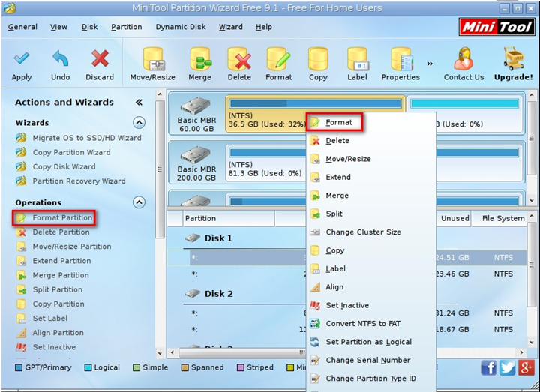
Task: Click the Label toolbar icon
Action: [x=358, y=59]
